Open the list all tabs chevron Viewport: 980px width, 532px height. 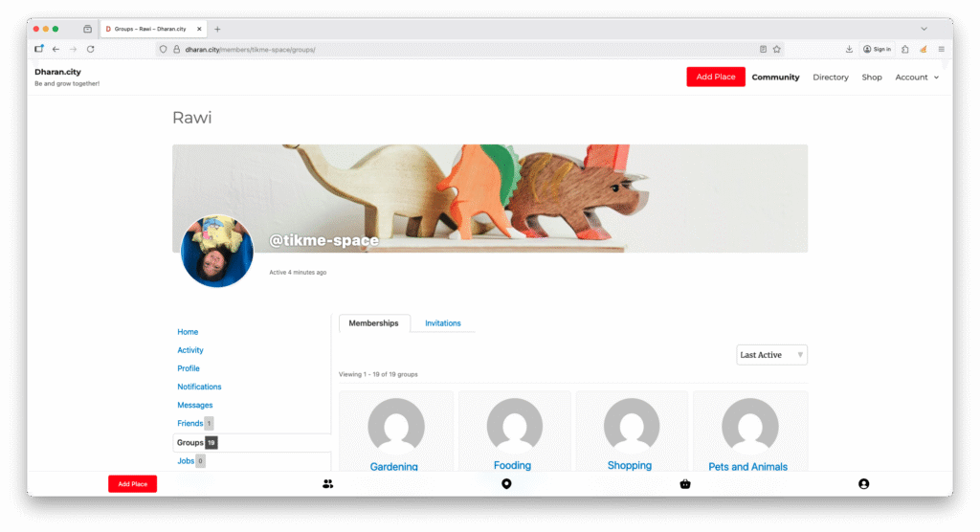[924, 29]
